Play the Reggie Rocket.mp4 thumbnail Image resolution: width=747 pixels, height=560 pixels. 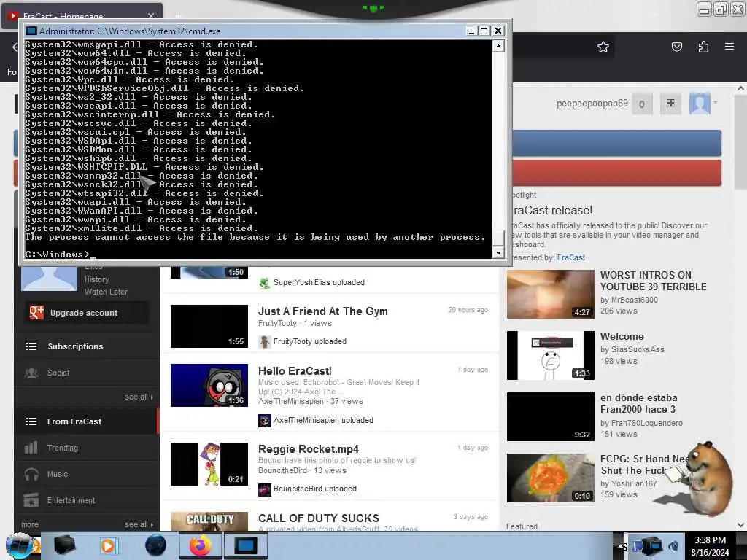pyautogui.click(x=209, y=464)
